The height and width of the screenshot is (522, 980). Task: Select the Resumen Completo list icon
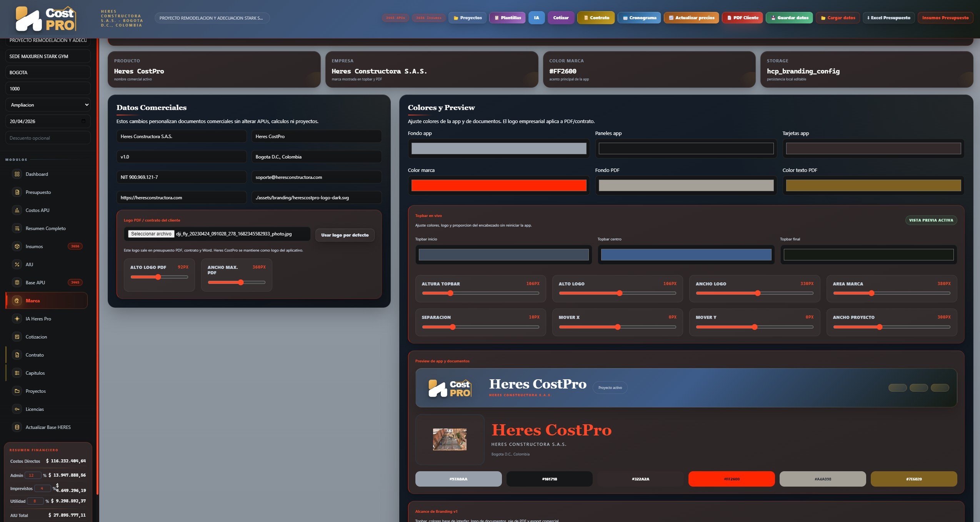(17, 228)
